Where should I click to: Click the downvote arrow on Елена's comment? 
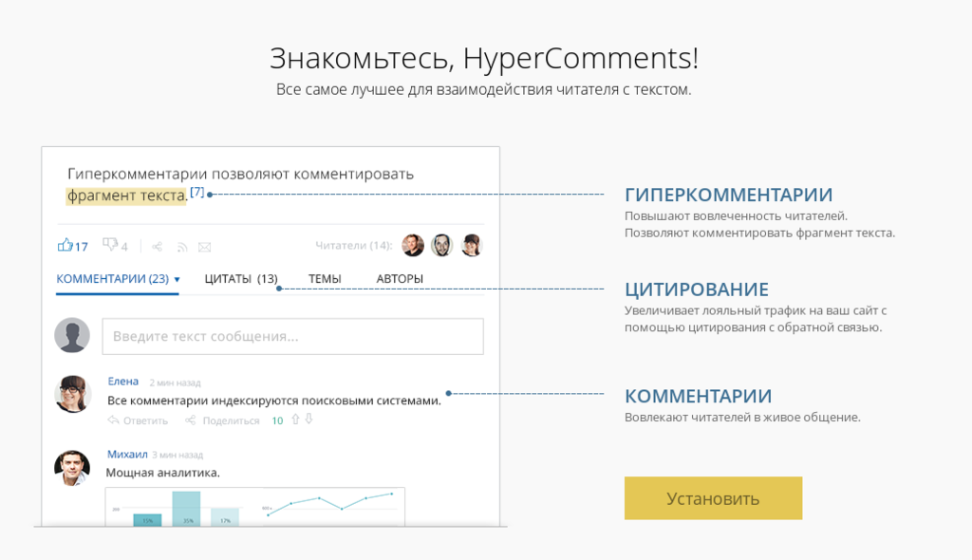pyautogui.click(x=309, y=420)
